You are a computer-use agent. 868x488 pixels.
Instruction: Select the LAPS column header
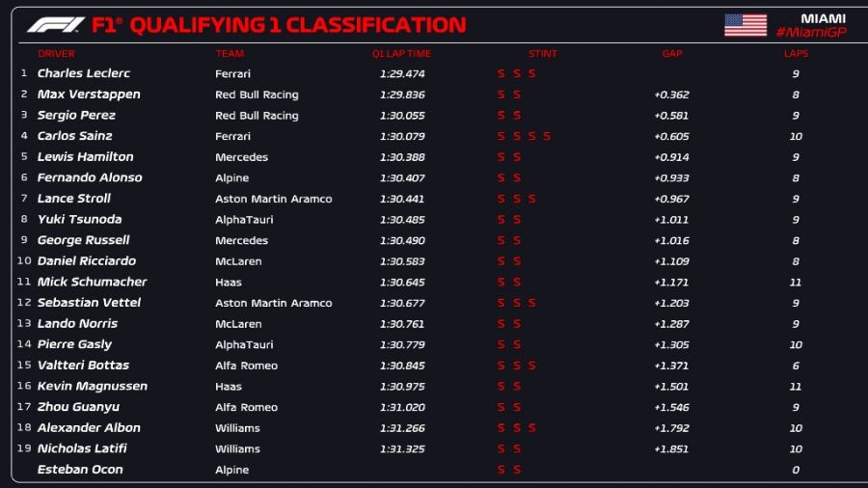(796, 54)
